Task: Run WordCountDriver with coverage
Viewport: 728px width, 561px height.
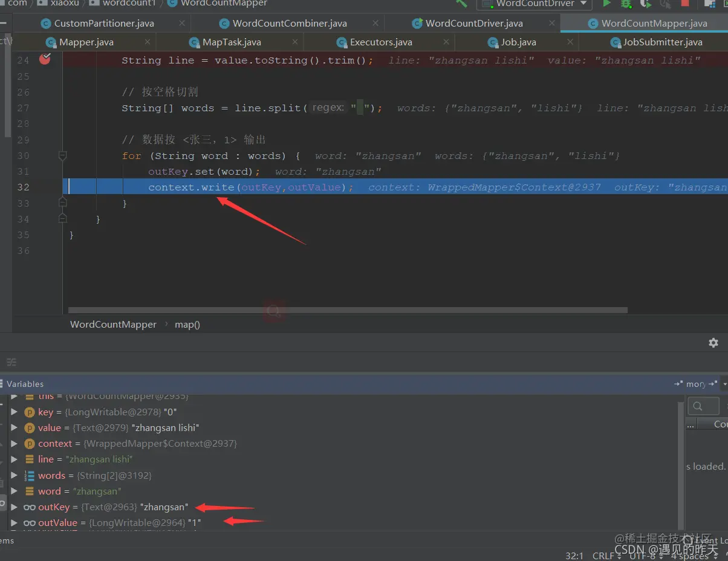Action: click(646, 3)
